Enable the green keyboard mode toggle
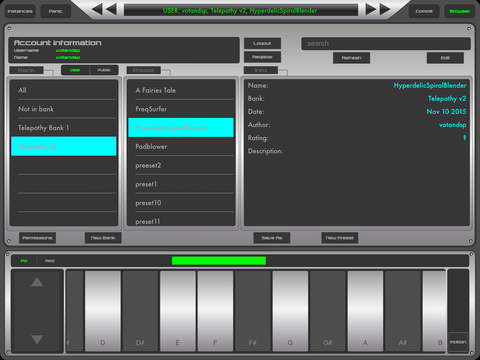The image size is (480, 360). [24, 261]
